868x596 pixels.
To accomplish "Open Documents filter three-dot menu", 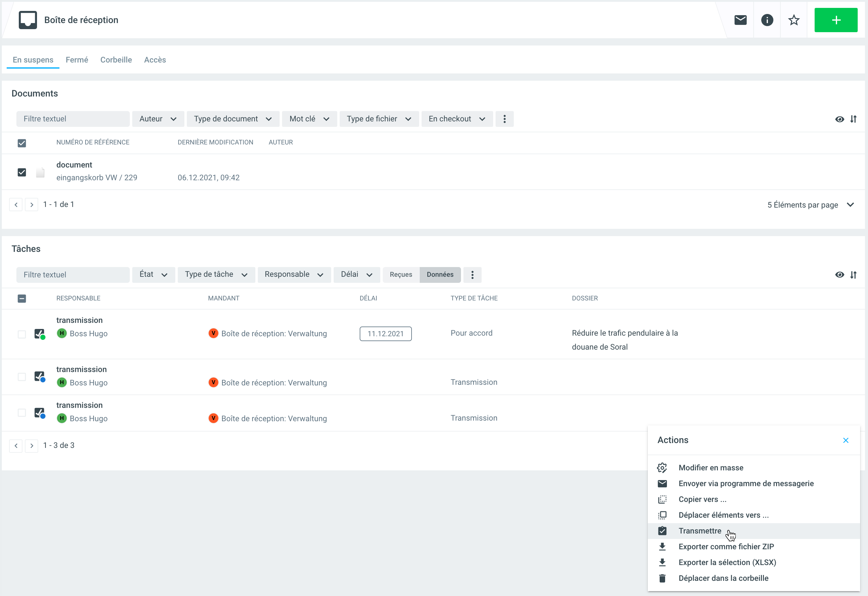I will coord(504,119).
